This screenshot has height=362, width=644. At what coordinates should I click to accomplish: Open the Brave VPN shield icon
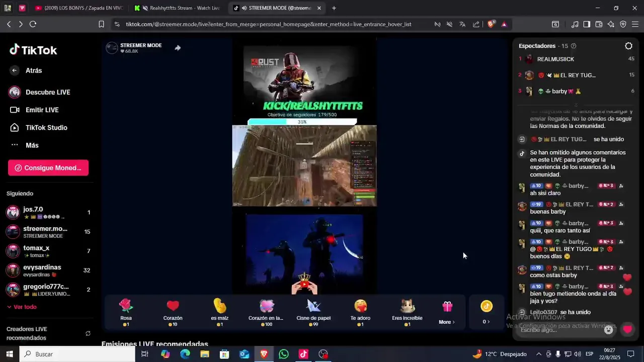pyautogui.click(x=623, y=24)
